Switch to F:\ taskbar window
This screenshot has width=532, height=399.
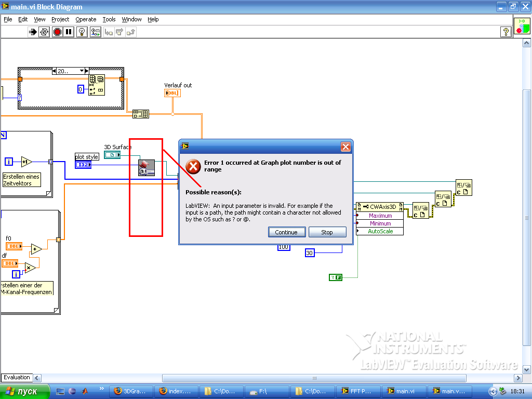tap(267, 392)
